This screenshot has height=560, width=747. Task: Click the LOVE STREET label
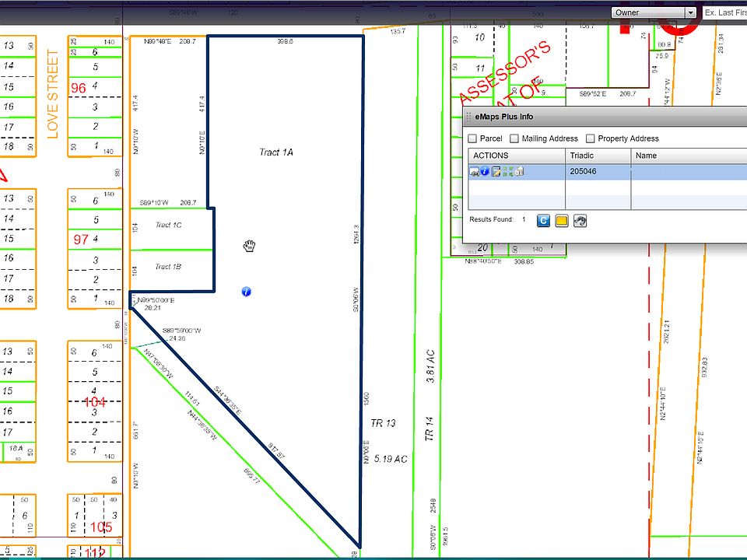[x=52, y=94]
